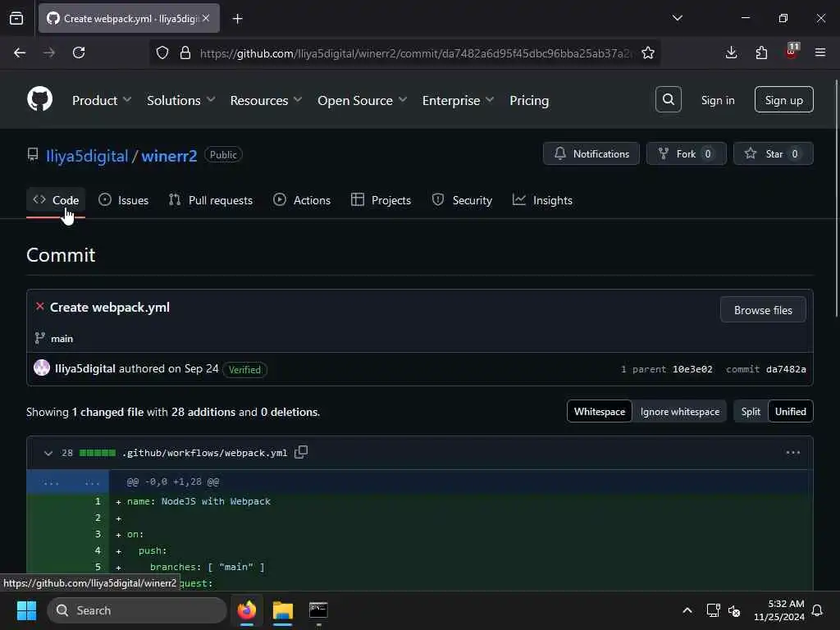Click the red failed status X icon

click(39, 307)
